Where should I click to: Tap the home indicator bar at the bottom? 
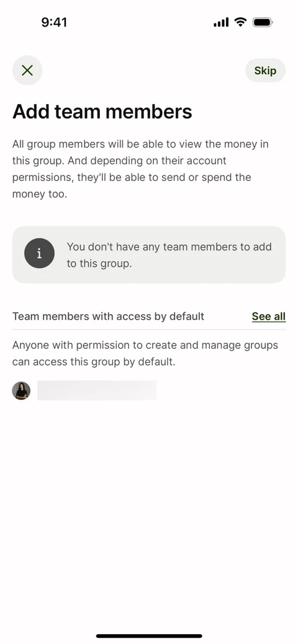(x=149, y=636)
